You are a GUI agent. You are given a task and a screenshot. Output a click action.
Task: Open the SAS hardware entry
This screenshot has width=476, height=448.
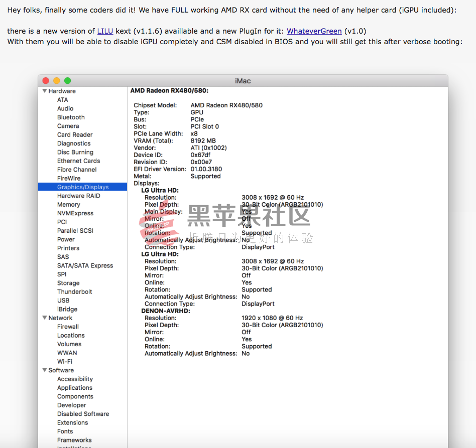63,257
